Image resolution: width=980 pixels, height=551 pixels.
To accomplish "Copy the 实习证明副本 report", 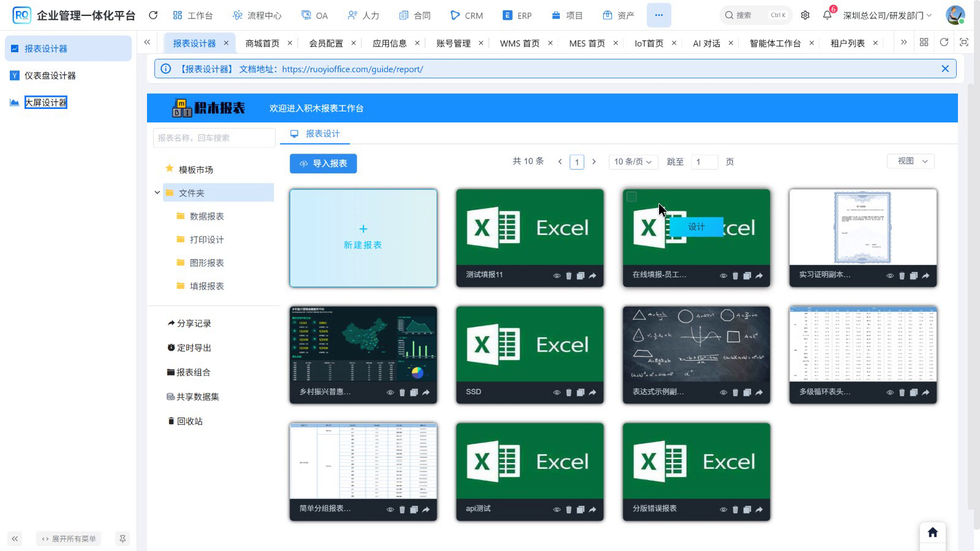I will [x=914, y=275].
